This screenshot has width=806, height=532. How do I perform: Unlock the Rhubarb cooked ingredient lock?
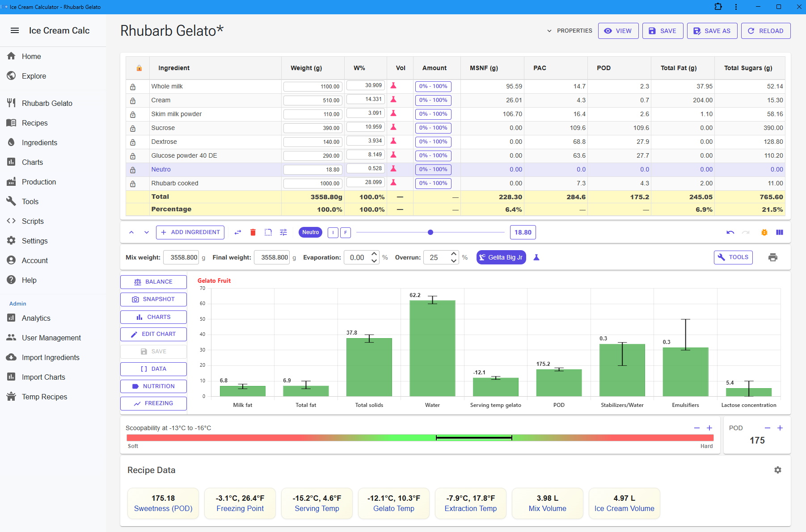133,183
